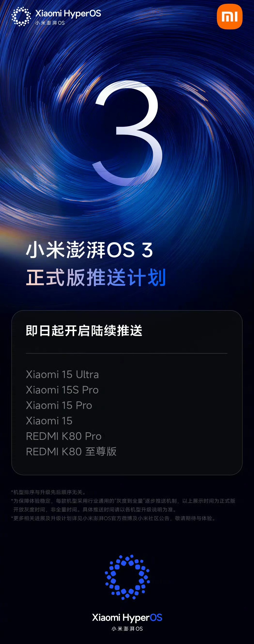Click the 小米澎湃OS text under top logo
This screenshot has height=644, width=254.
click(50, 23)
